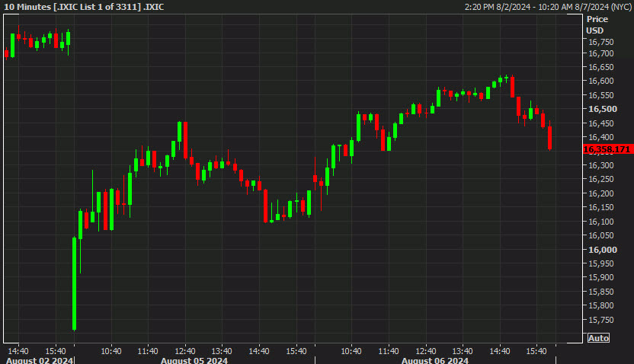
Task: Click the red last price label 16,358.171
Action: [608, 149]
